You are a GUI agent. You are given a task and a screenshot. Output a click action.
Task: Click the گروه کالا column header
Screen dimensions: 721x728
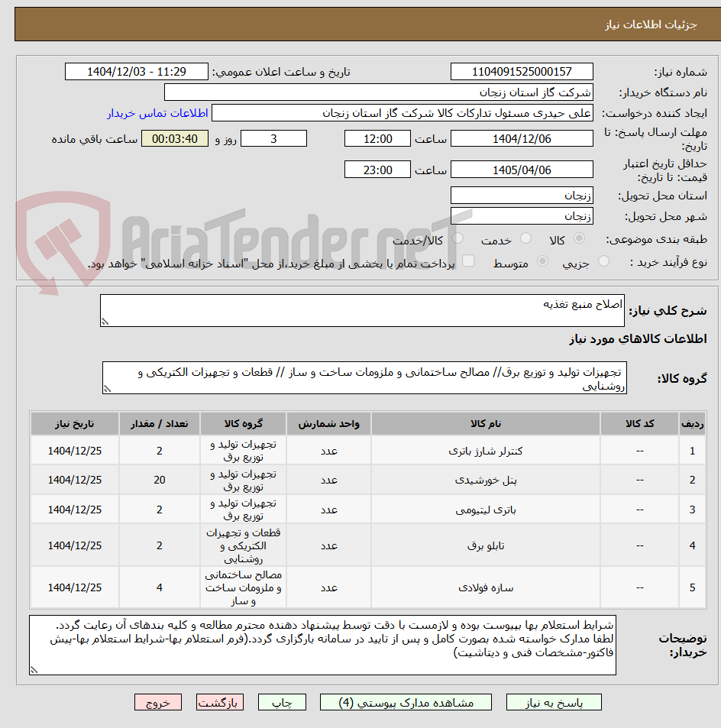[x=244, y=423]
